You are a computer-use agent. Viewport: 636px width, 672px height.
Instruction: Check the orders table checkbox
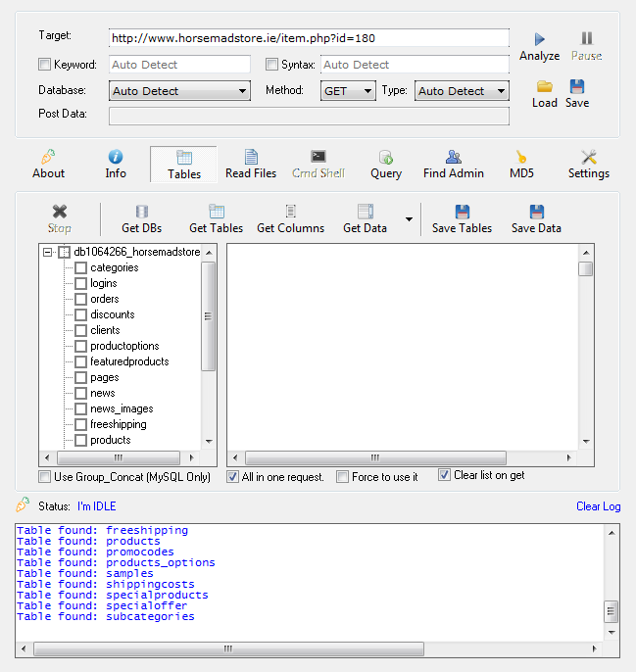(80, 299)
